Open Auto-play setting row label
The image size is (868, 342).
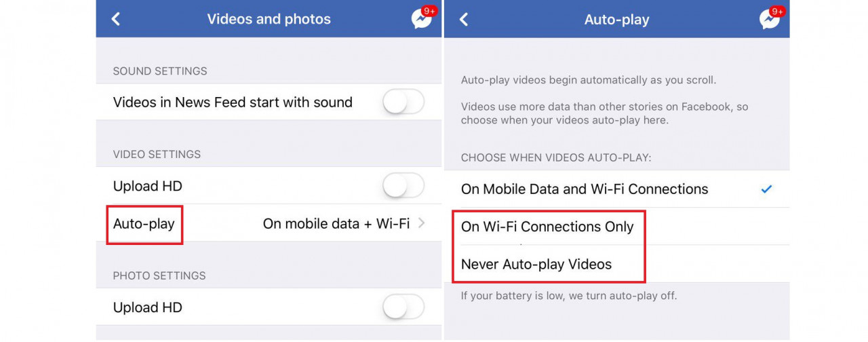pos(144,223)
